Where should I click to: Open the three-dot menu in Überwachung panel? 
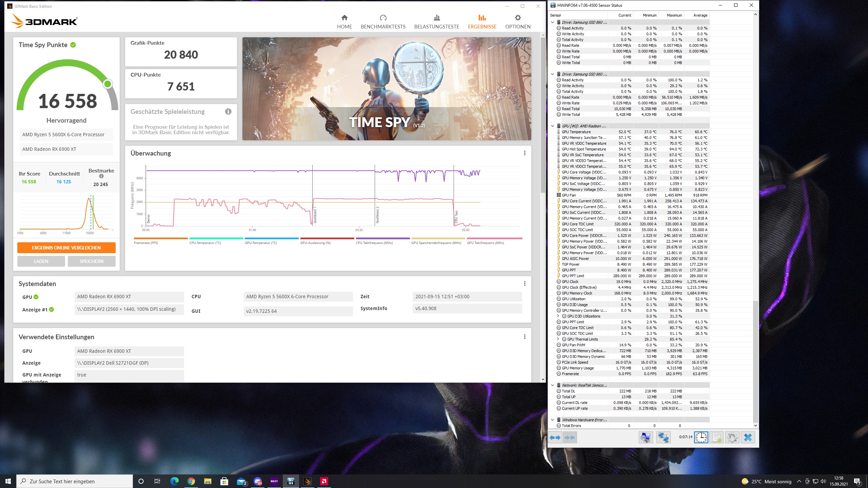pos(525,153)
